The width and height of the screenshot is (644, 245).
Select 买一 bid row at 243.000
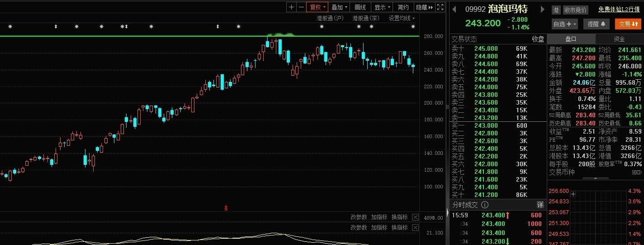(497, 125)
